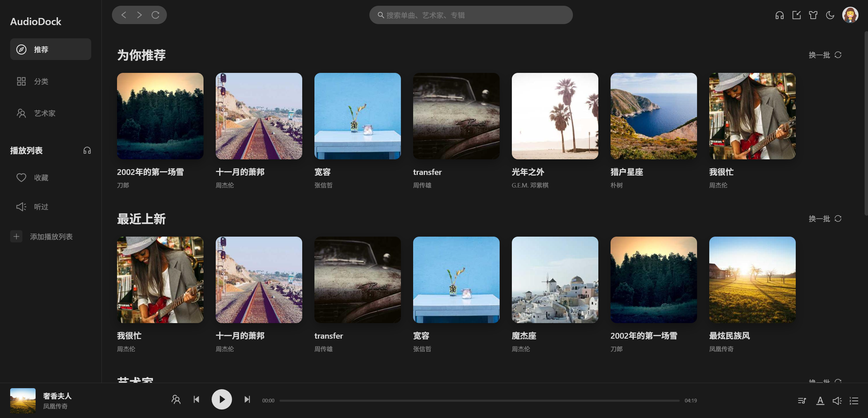The height and width of the screenshot is (418, 868).
Task: Click the playback progress bar
Action: 479,401
